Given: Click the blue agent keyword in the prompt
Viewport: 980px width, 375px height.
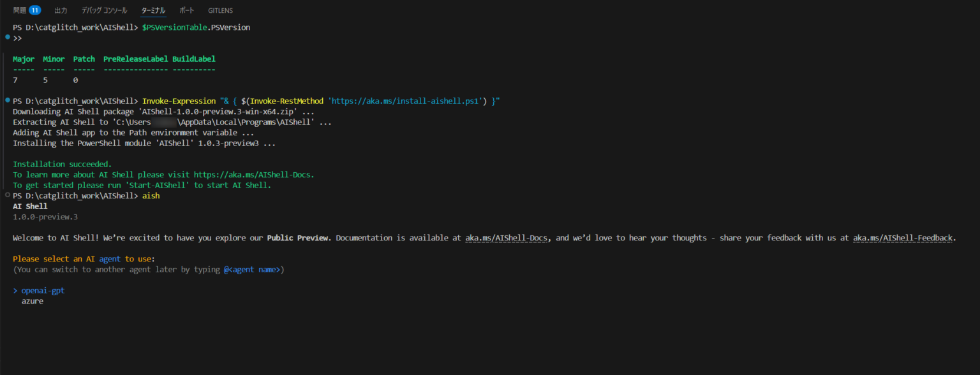Looking at the screenshot, I should click(x=109, y=258).
